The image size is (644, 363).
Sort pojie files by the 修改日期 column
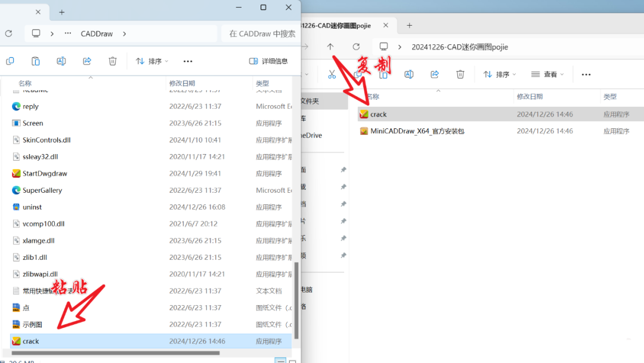(530, 97)
